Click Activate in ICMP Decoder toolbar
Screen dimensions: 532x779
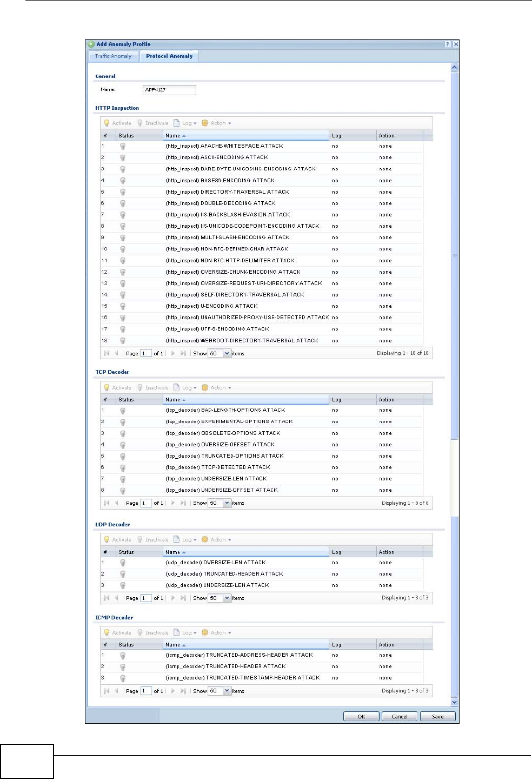point(117,633)
